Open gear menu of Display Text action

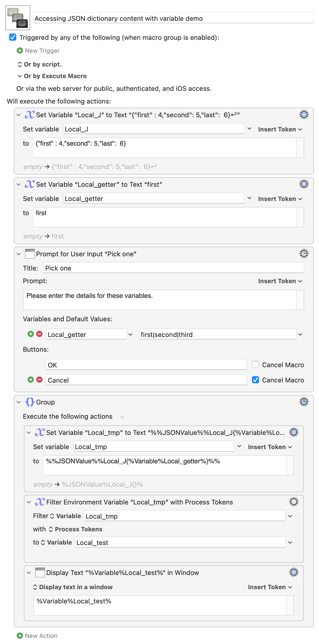(x=294, y=572)
